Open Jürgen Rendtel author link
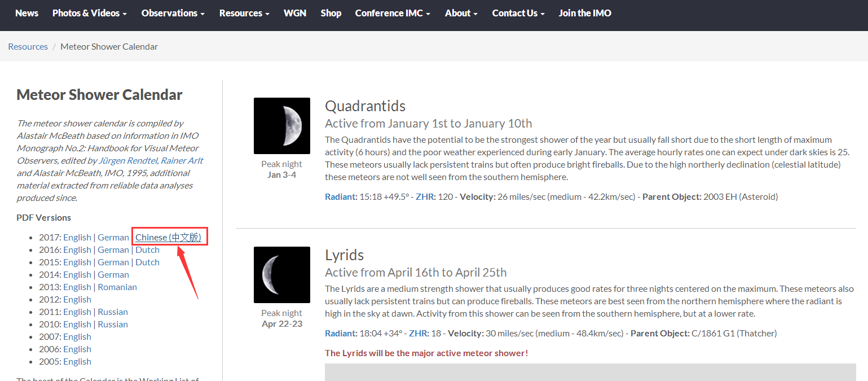The height and width of the screenshot is (381, 868). click(128, 160)
